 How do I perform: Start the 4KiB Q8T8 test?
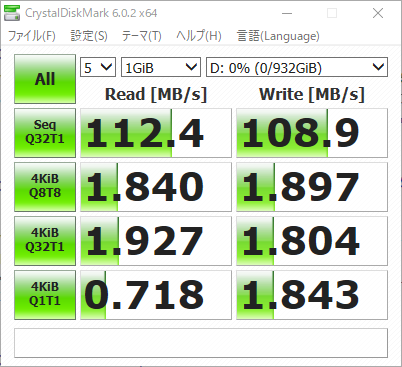[45, 187]
